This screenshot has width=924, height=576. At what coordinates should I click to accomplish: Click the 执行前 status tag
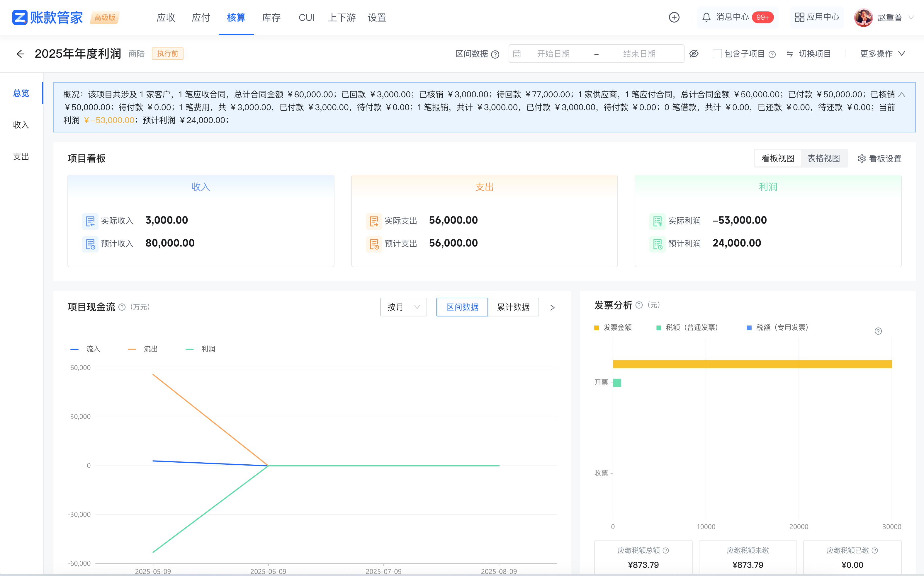[167, 54]
